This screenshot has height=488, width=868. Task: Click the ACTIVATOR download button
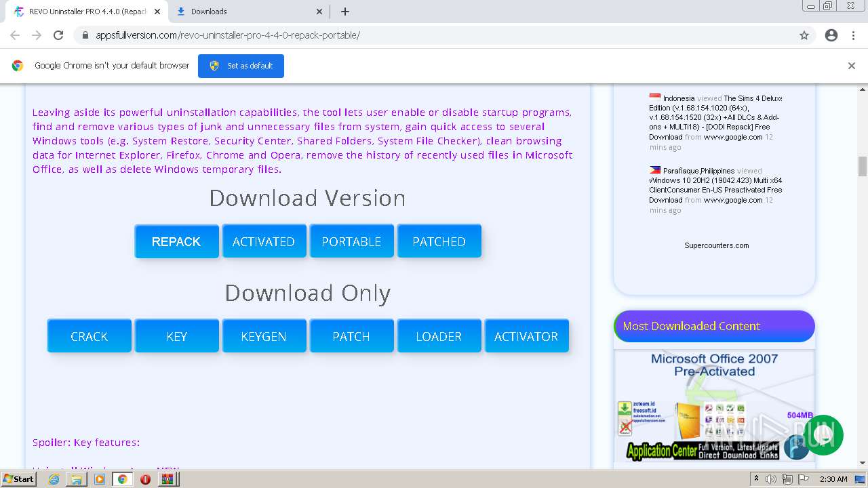coord(526,336)
